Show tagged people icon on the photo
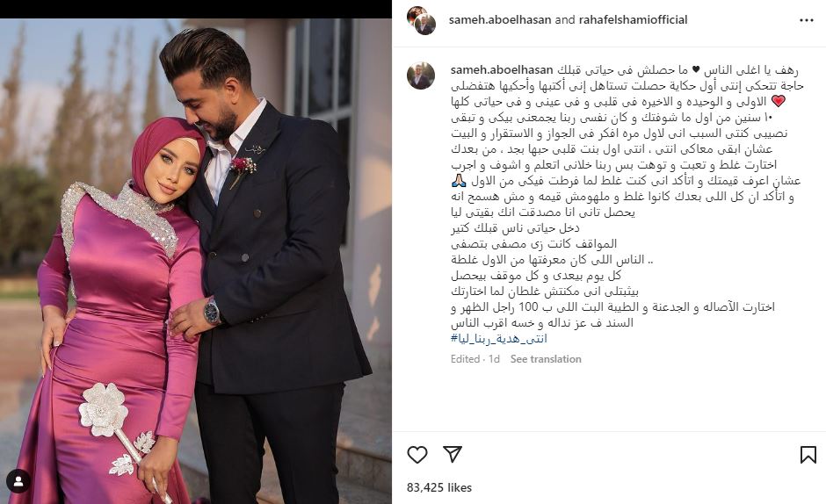826x504 pixels. click(x=18, y=481)
